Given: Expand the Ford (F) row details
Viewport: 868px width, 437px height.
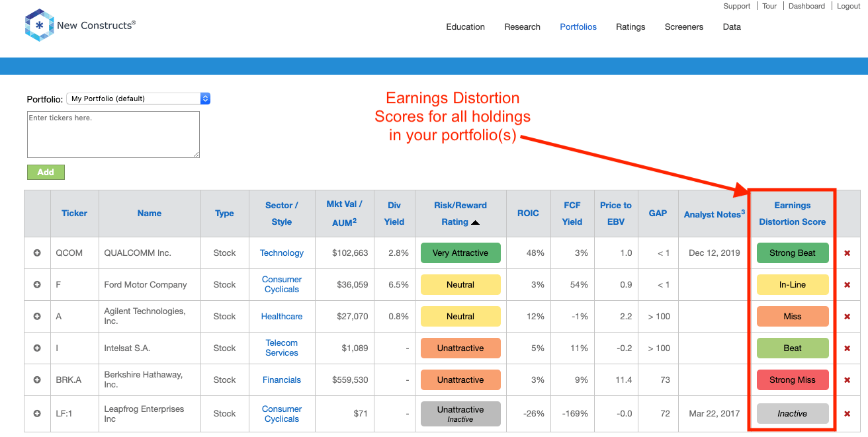Looking at the screenshot, I should 37,285.
